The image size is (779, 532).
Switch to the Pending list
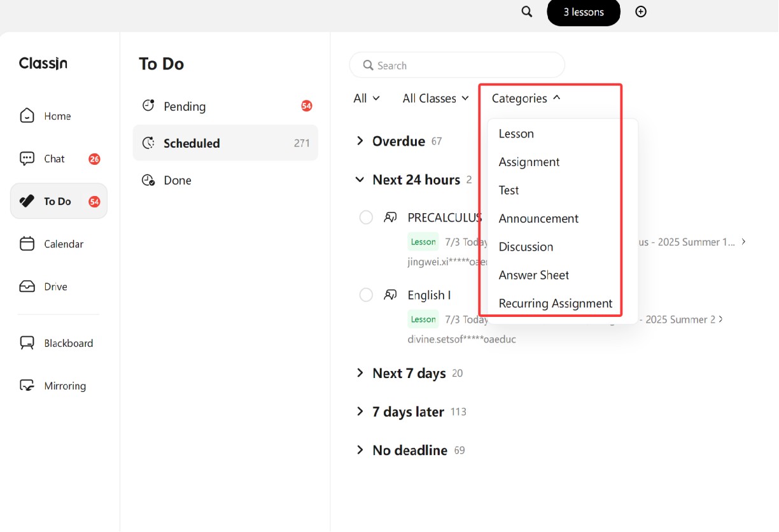[185, 106]
